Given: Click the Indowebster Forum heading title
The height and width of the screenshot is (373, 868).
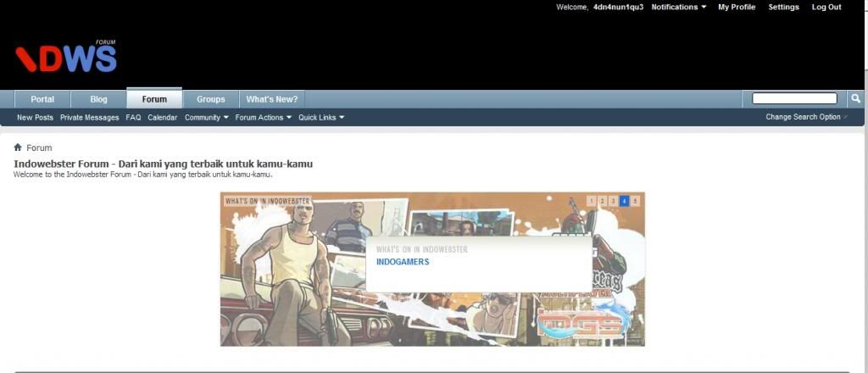Looking at the screenshot, I should coord(164,164).
